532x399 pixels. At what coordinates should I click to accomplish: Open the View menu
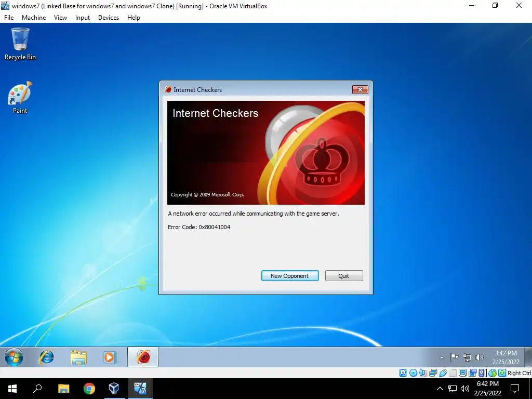[60, 18]
